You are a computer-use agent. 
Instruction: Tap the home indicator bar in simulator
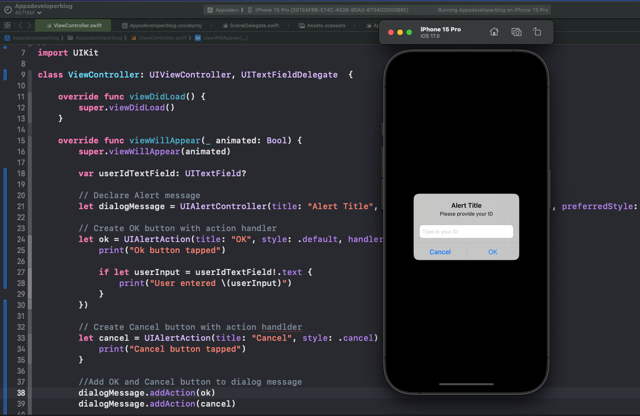tap(466, 384)
